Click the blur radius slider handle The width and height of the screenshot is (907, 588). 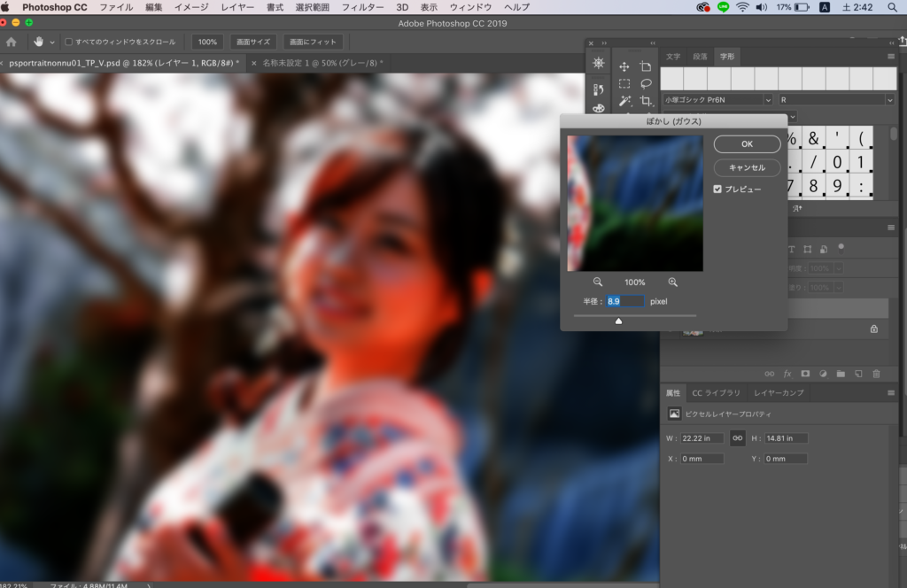(618, 321)
